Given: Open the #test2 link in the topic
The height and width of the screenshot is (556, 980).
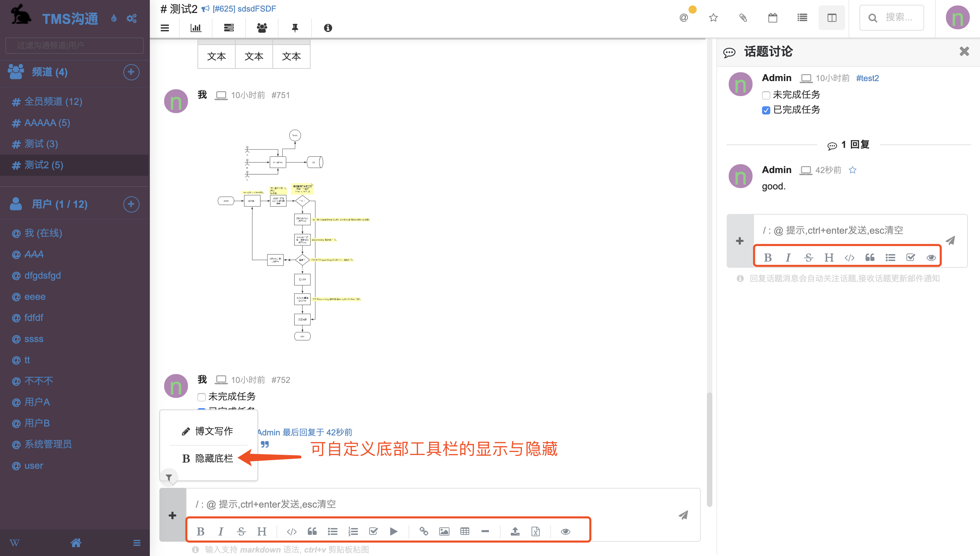Looking at the screenshot, I should (867, 78).
